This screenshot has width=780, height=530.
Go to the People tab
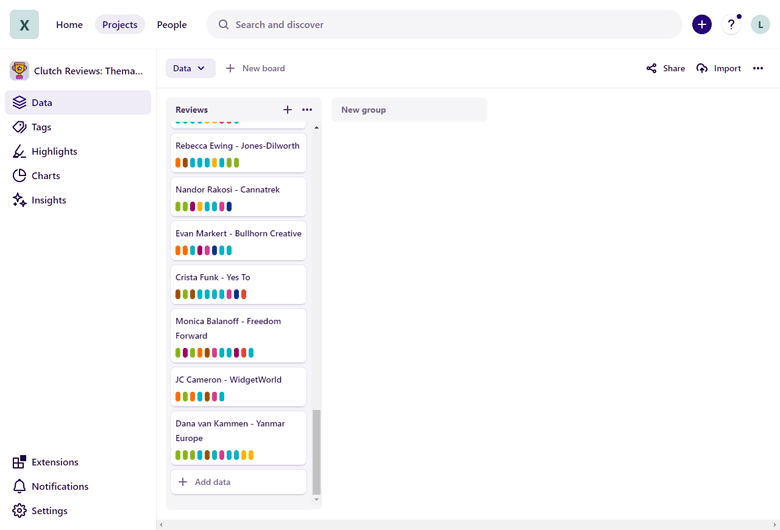tap(172, 24)
